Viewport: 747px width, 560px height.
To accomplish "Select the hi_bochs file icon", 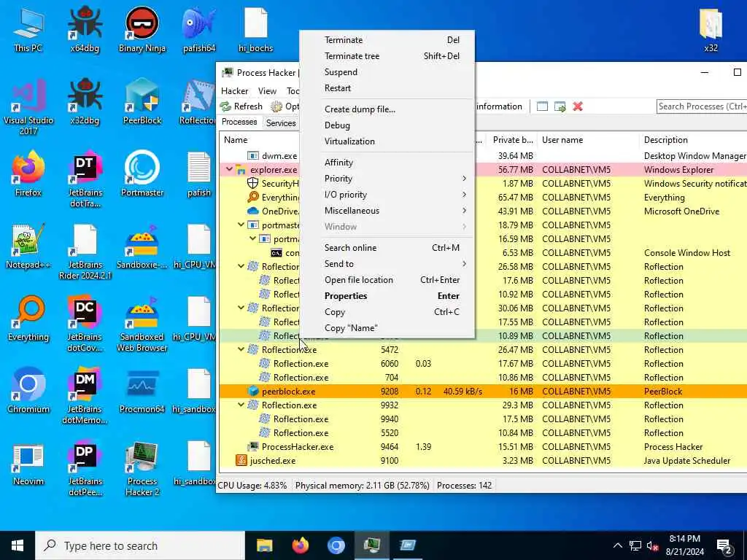I will click(x=256, y=28).
